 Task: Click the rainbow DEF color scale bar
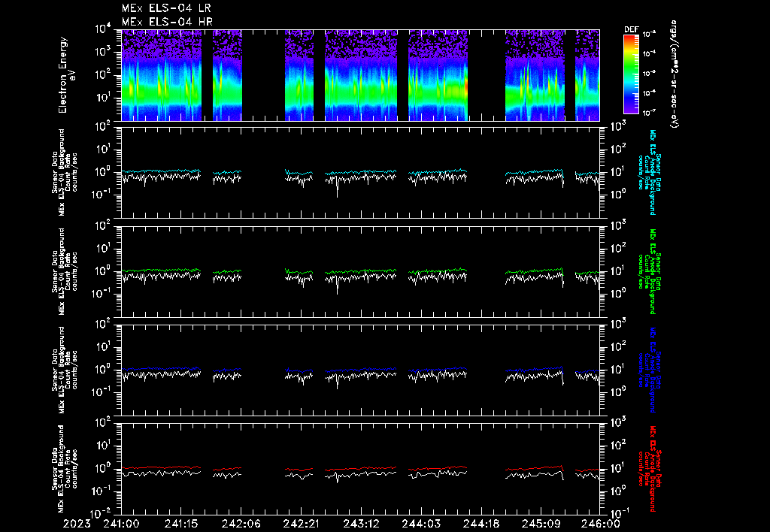click(631, 74)
